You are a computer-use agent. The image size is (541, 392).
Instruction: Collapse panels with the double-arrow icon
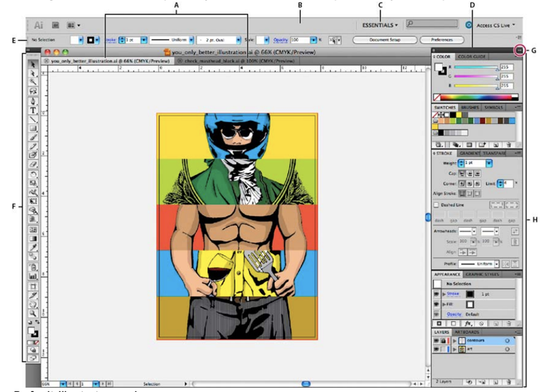pos(519,50)
